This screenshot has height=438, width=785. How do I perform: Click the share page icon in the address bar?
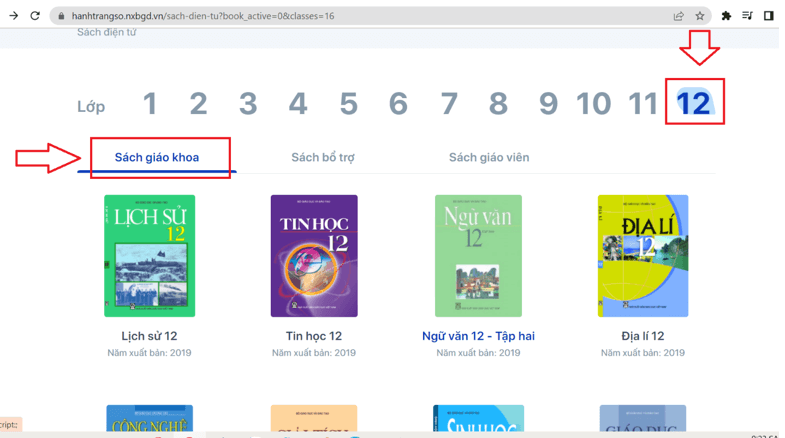click(x=679, y=16)
